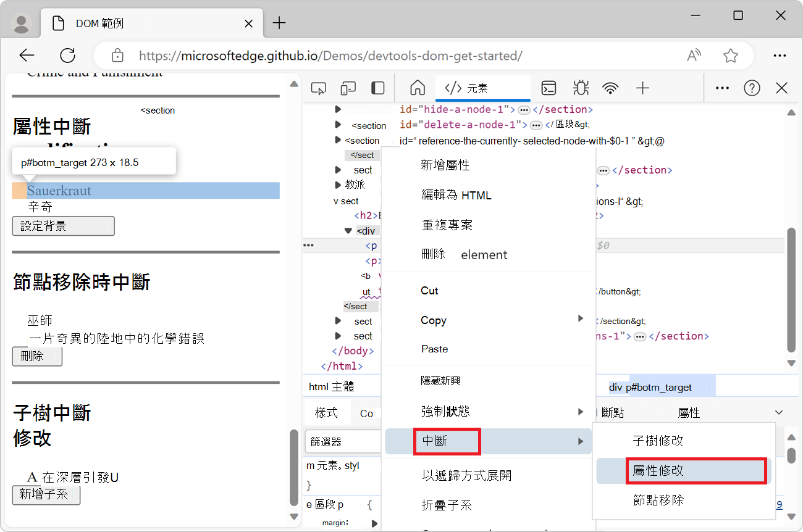Select 子樹修改 breakpoint option
The image size is (803, 532).
click(x=683, y=441)
